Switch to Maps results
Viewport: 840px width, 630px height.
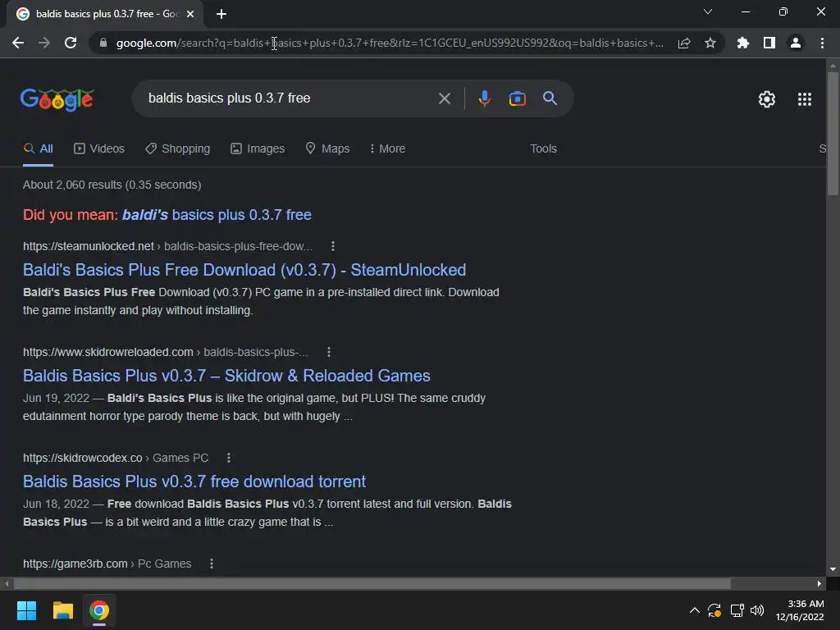point(327,148)
